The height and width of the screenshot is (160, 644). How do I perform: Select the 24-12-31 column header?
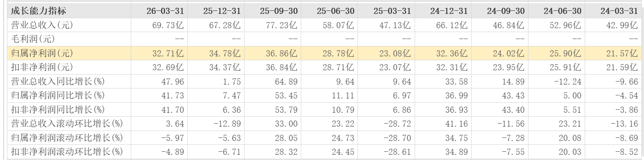point(449,11)
